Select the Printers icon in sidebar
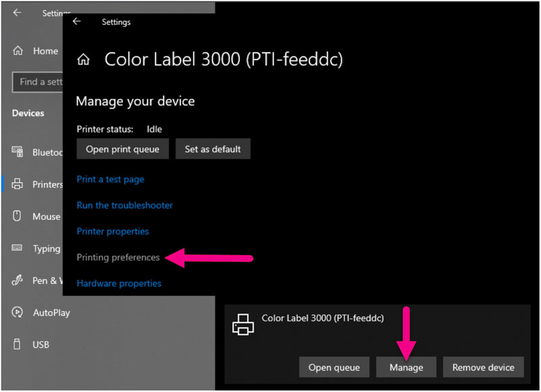 pos(18,184)
